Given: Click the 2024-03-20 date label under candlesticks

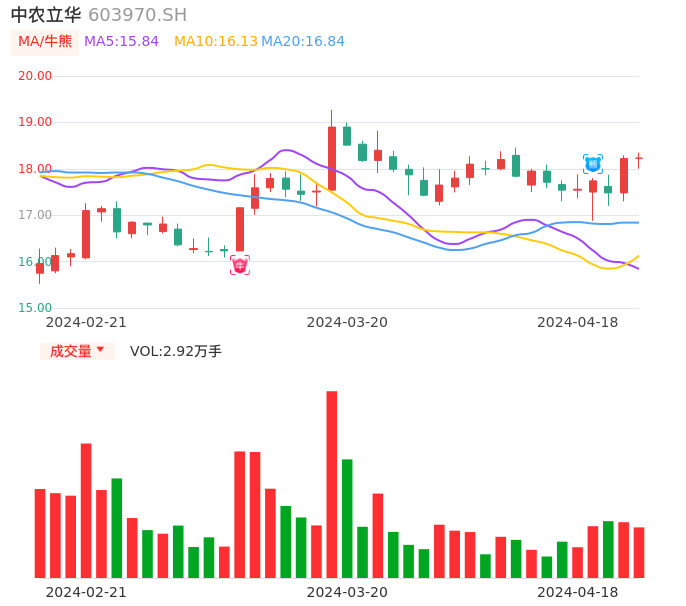Looking at the screenshot, I should click(x=347, y=322).
